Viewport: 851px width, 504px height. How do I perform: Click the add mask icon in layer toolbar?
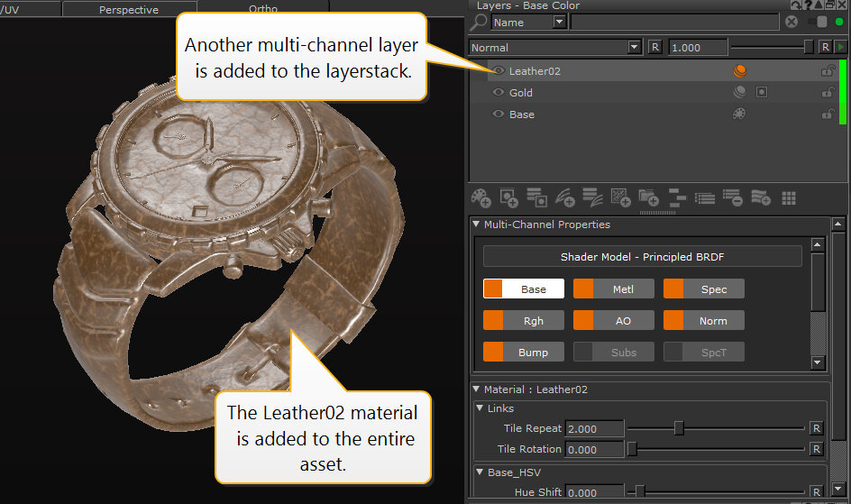508,197
